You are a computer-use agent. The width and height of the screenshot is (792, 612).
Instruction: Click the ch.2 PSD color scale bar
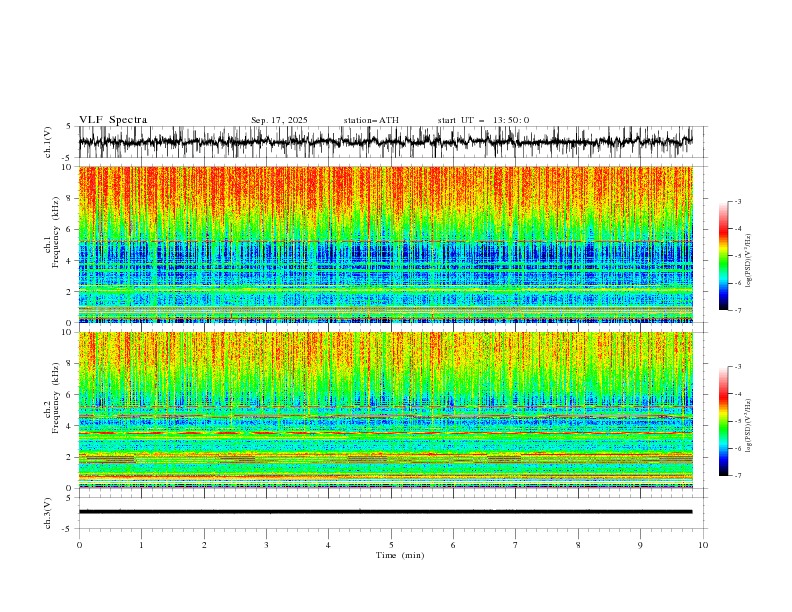click(x=723, y=421)
